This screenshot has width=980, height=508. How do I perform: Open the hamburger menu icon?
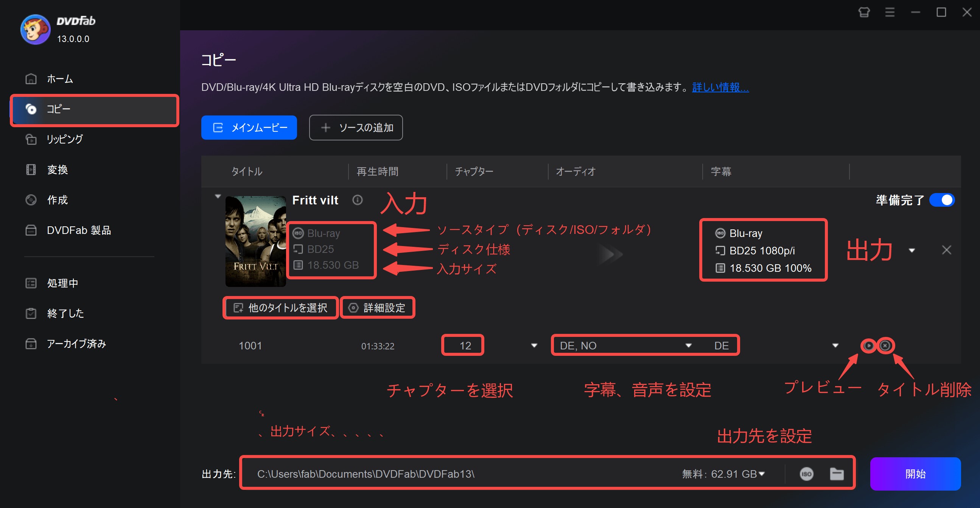(890, 12)
